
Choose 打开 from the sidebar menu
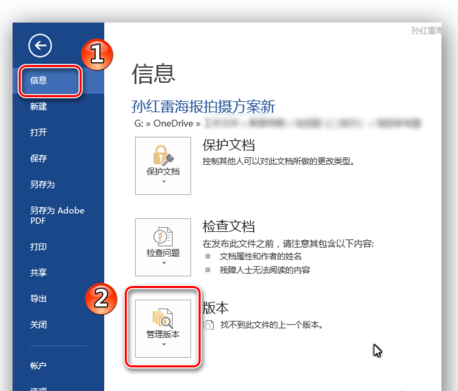coord(38,132)
